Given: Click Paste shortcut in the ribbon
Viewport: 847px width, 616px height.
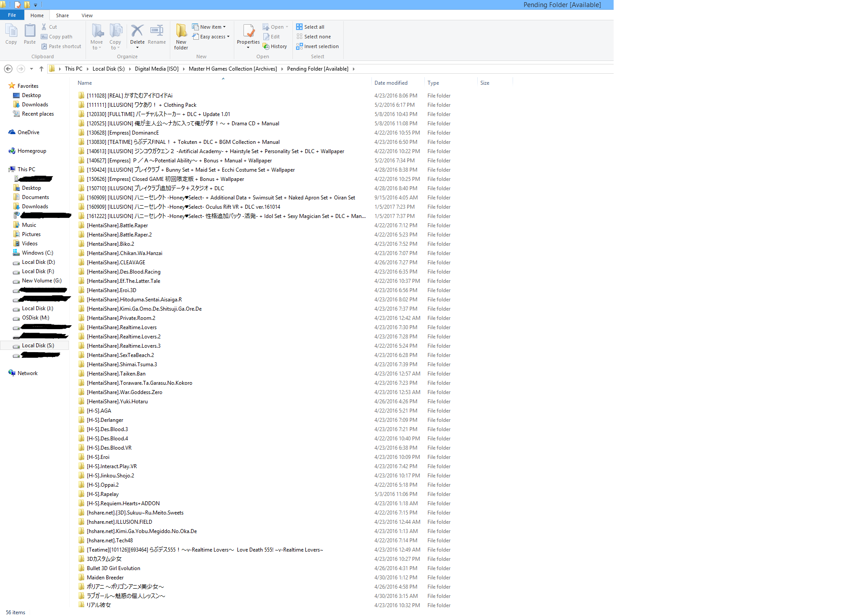Looking at the screenshot, I should [x=61, y=46].
